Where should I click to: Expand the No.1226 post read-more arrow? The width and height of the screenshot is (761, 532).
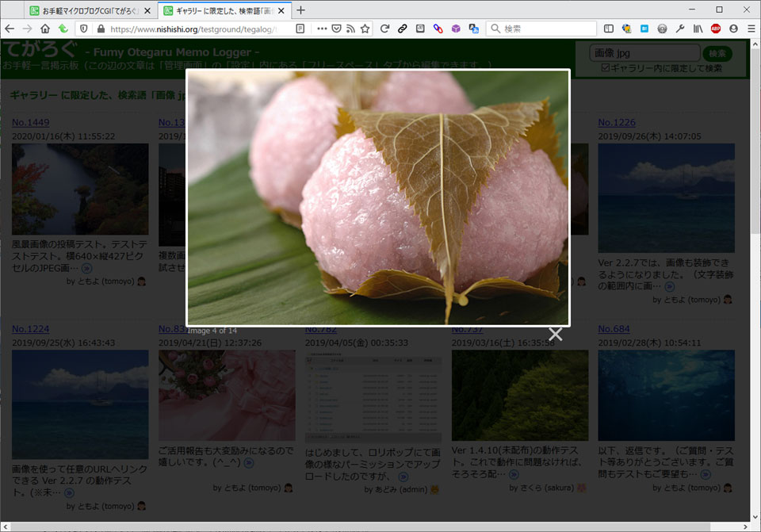point(670,286)
